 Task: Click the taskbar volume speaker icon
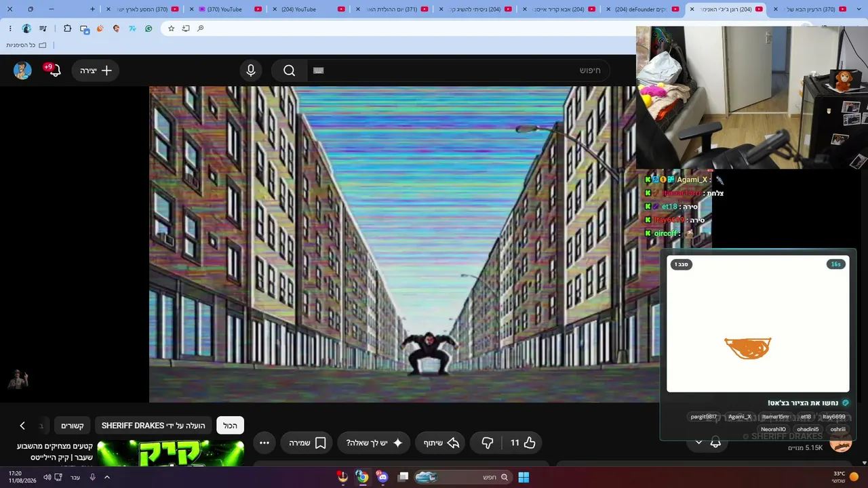coord(47,477)
